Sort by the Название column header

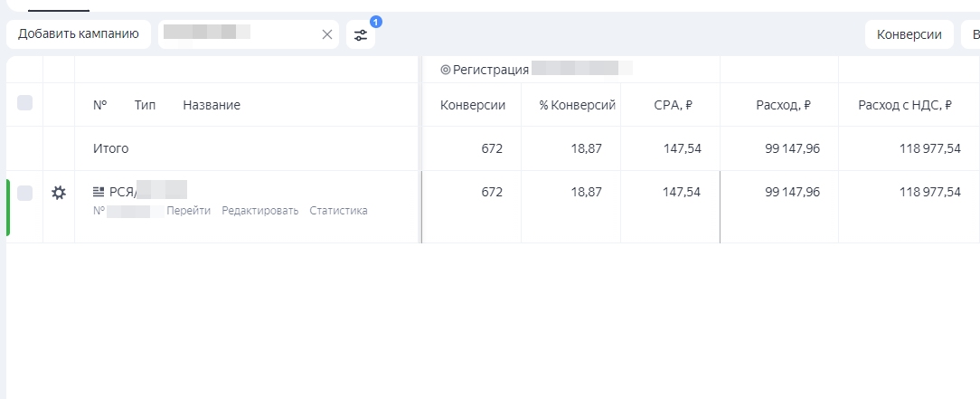click(212, 105)
